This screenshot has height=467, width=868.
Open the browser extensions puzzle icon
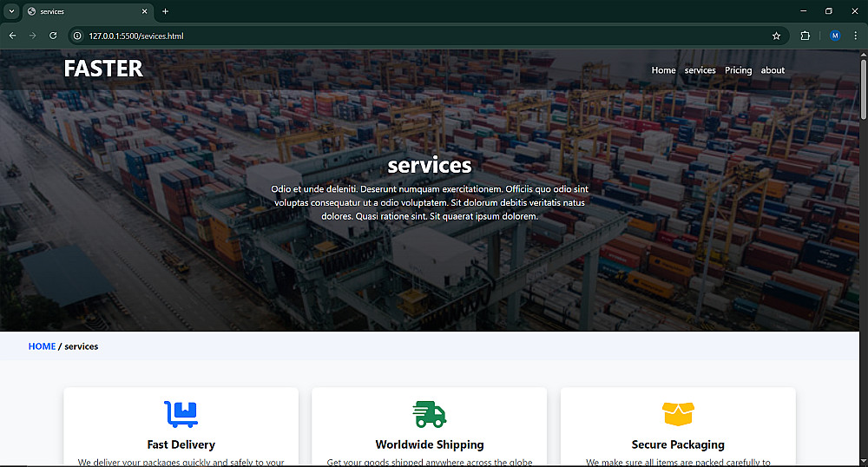pyautogui.click(x=805, y=36)
